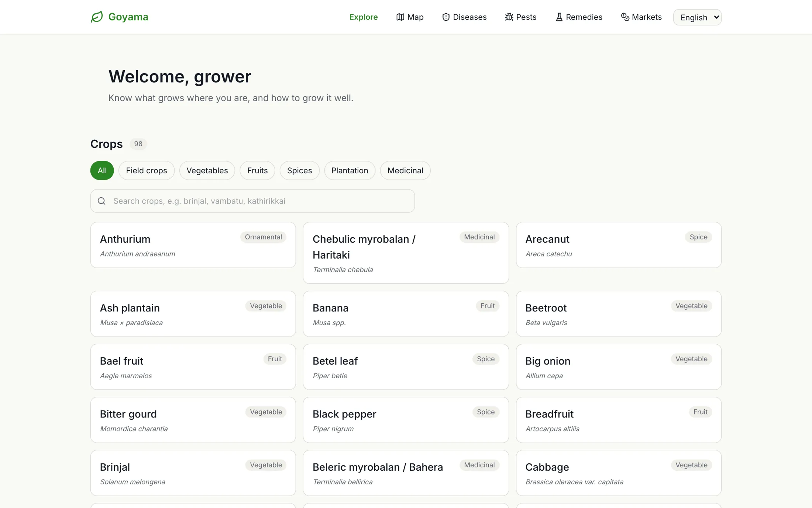Open the Big onion crop card
This screenshot has height=508, width=812.
tap(619, 367)
